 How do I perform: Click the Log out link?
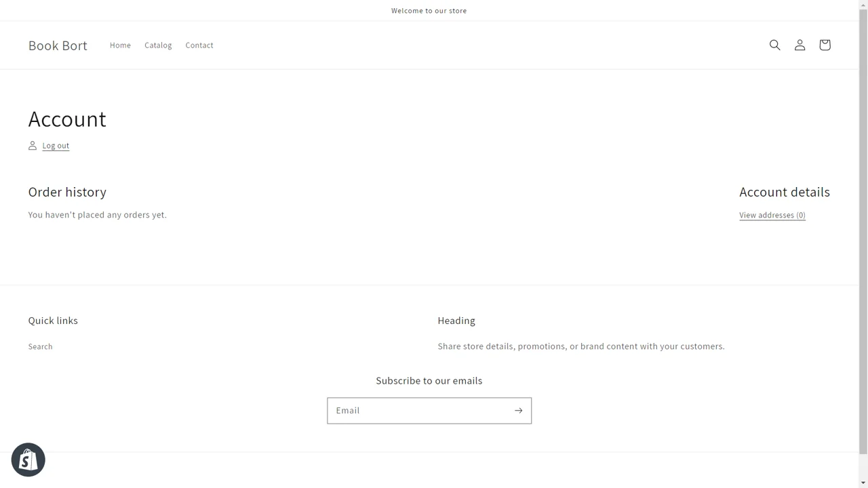56,145
